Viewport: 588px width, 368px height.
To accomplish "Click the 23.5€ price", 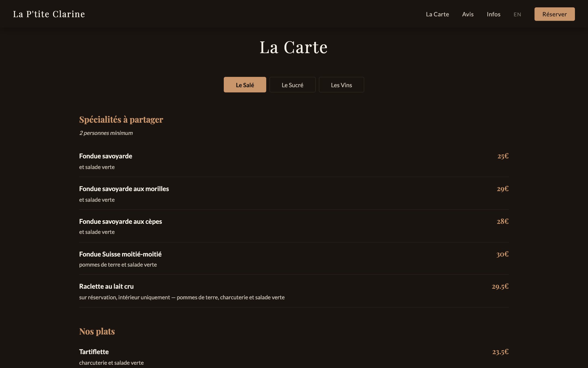I will (x=500, y=352).
